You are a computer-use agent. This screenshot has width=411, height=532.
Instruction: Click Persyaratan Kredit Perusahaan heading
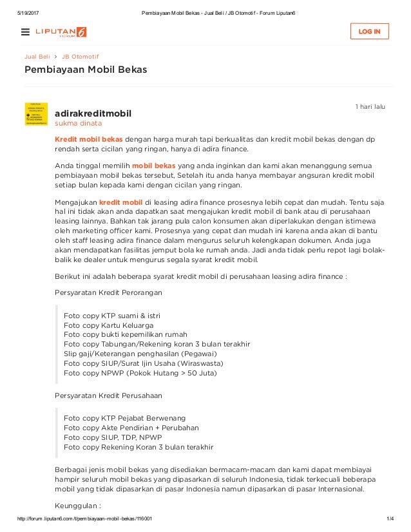point(108,395)
